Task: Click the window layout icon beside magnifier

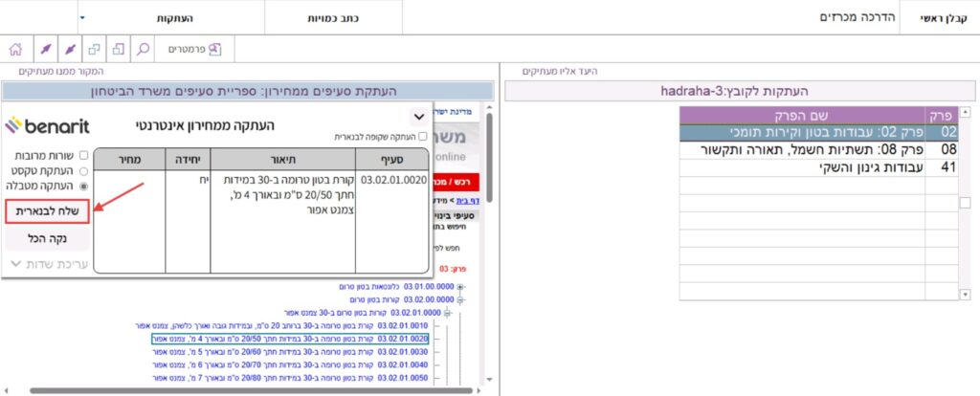Action: click(x=118, y=49)
